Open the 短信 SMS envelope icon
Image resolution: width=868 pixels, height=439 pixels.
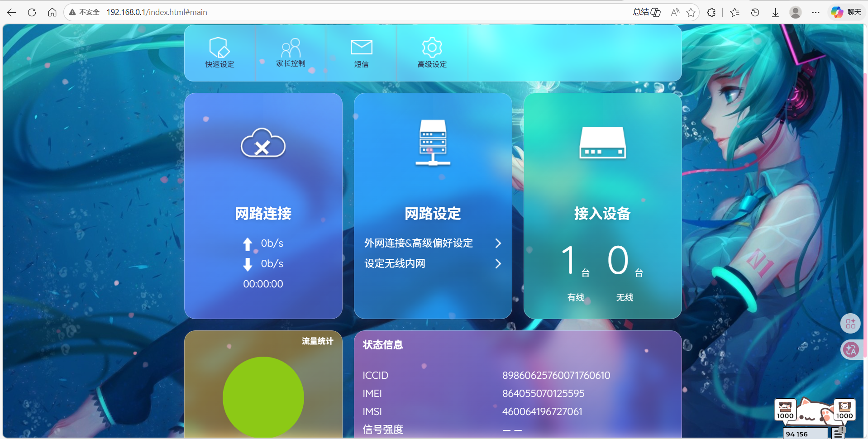pyautogui.click(x=361, y=52)
